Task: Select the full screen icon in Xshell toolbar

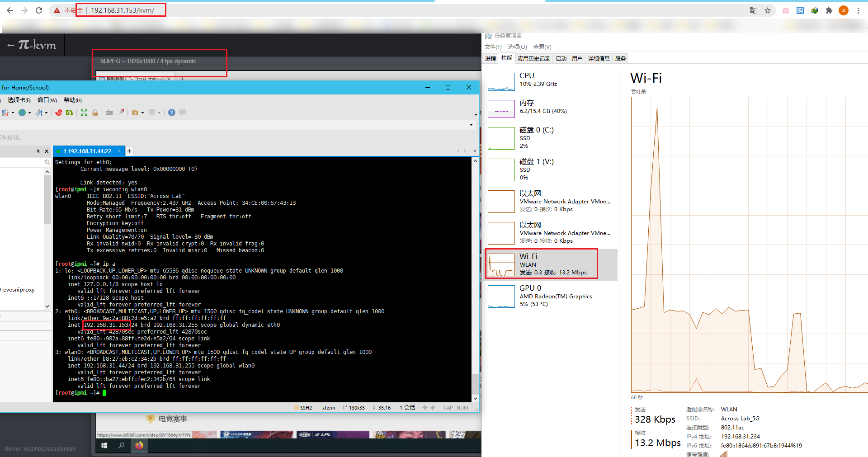Action: click(x=84, y=113)
